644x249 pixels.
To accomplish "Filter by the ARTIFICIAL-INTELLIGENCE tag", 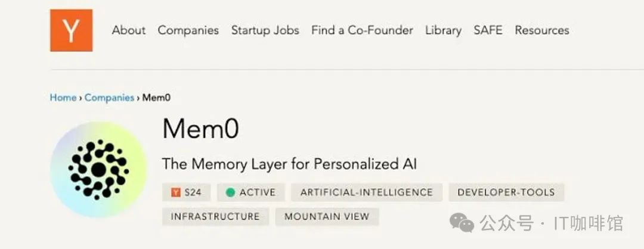I will tap(367, 192).
